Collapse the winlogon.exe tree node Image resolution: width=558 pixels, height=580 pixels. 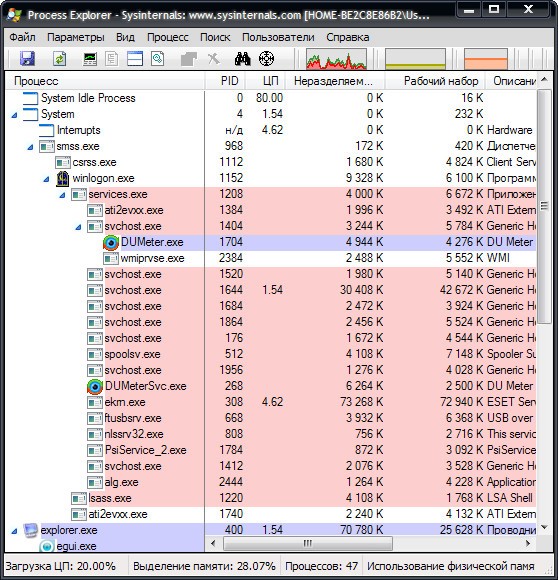pyautogui.click(x=46, y=179)
